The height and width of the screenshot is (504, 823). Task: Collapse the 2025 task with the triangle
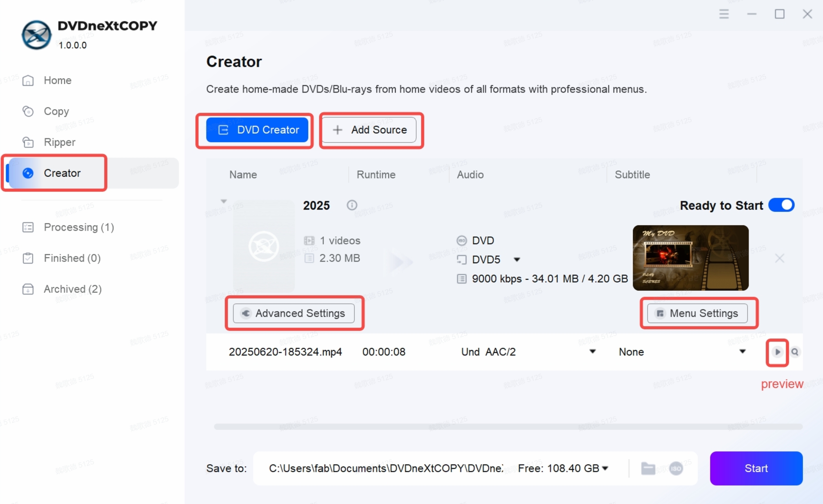[x=224, y=201]
